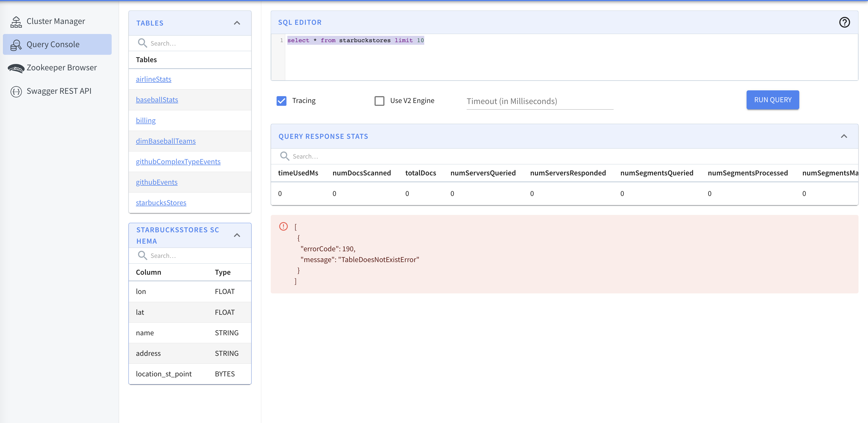Click the Zookeeper Browser zoo icon
The width and height of the screenshot is (868, 423).
[16, 68]
